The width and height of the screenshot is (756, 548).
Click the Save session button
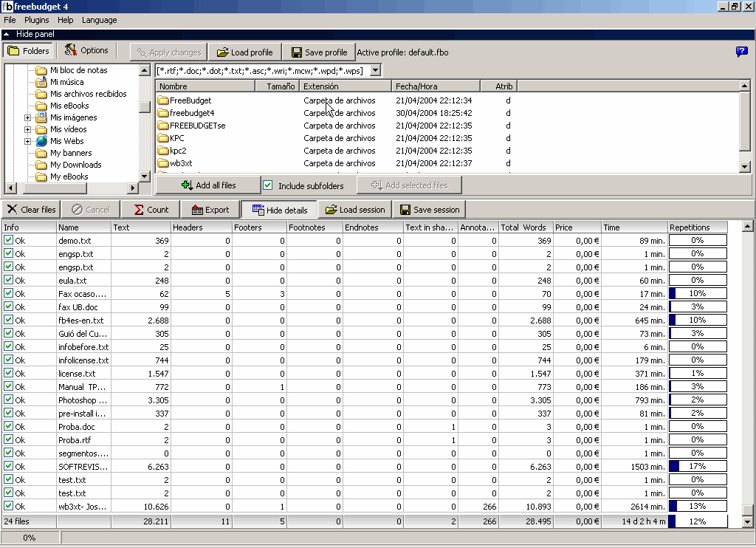point(429,210)
